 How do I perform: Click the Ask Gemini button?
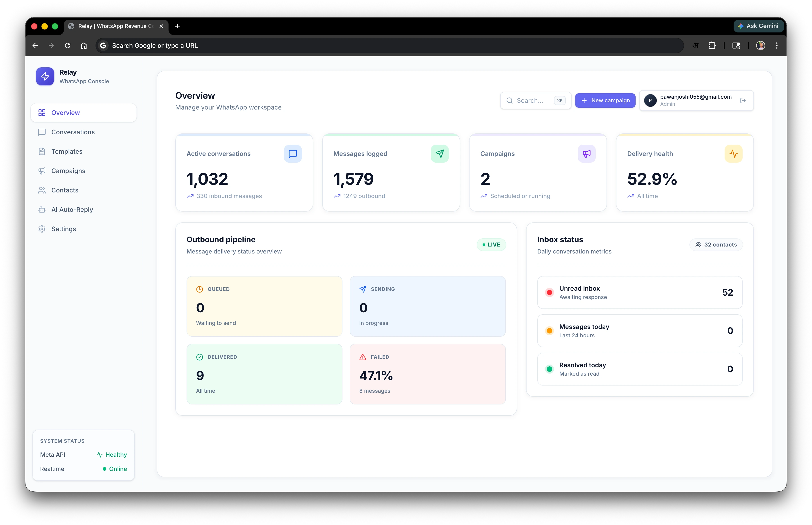(x=758, y=26)
